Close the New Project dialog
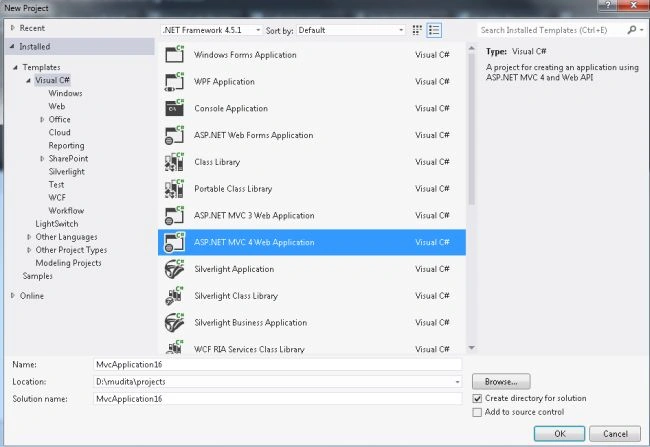 click(633, 5)
